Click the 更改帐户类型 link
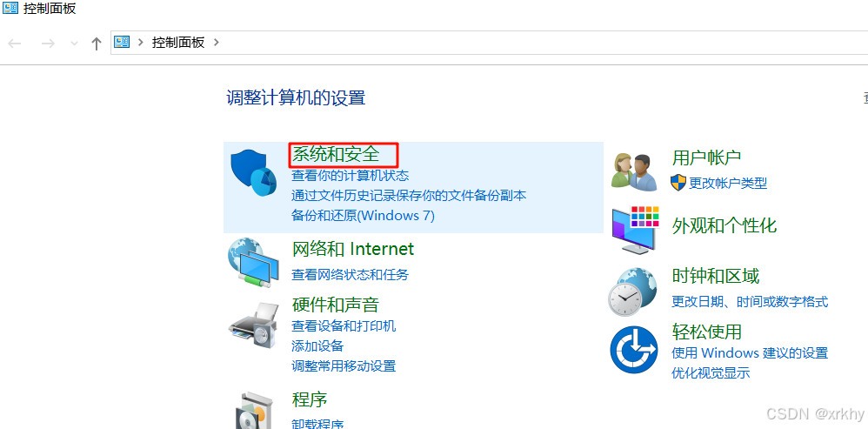The width and height of the screenshot is (868, 429). click(x=728, y=183)
